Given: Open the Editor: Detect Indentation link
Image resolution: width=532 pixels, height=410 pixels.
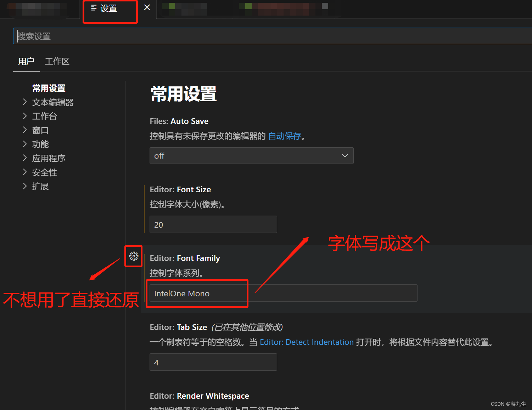Looking at the screenshot, I should [307, 342].
